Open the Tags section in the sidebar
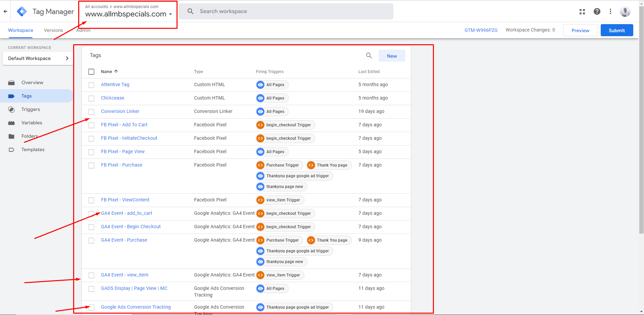The width and height of the screenshot is (644, 315). 27,96
